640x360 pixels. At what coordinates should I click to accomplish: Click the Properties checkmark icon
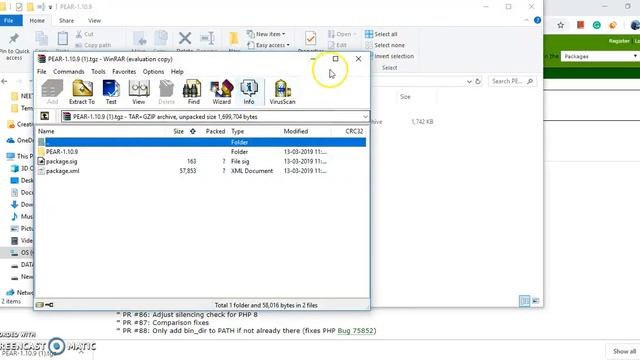pyautogui.click(x=311, y=38)
